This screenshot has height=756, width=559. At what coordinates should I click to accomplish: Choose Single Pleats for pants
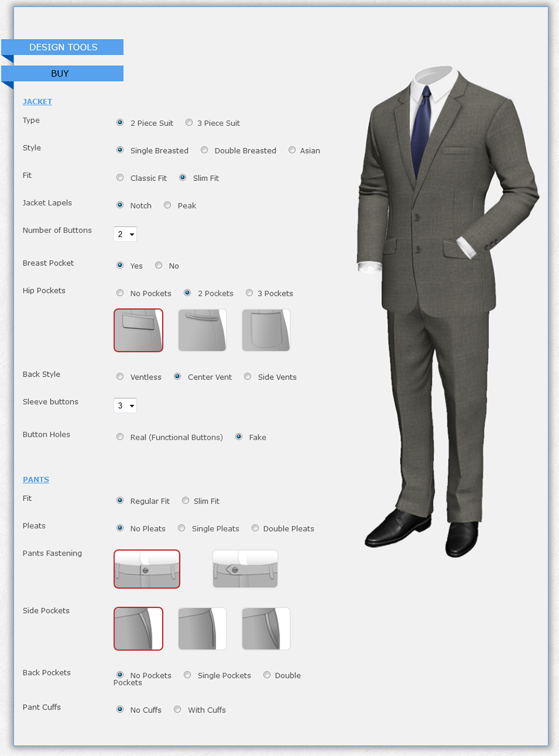pyautogui.click(x=181, y=528)
